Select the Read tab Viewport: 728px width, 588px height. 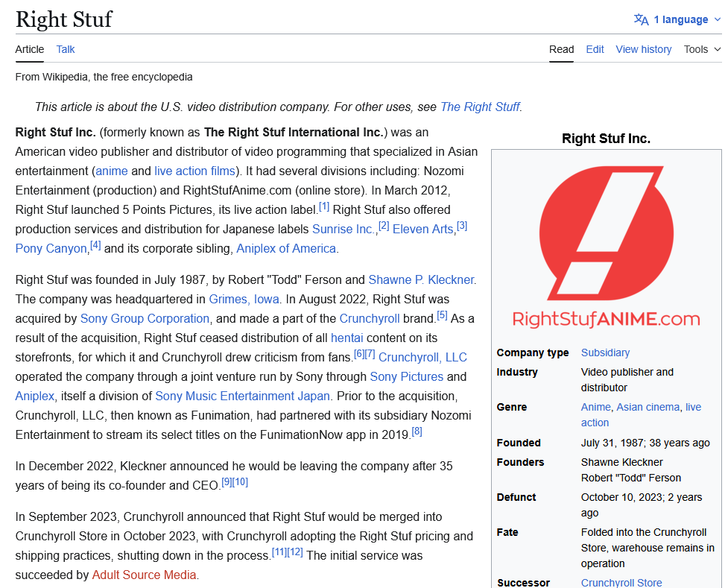coord(561,49)
